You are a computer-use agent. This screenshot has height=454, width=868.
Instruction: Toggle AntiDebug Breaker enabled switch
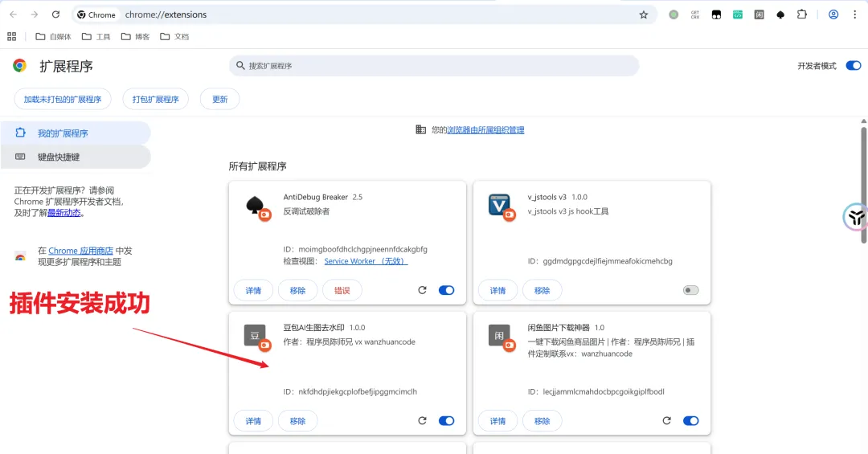446,290
